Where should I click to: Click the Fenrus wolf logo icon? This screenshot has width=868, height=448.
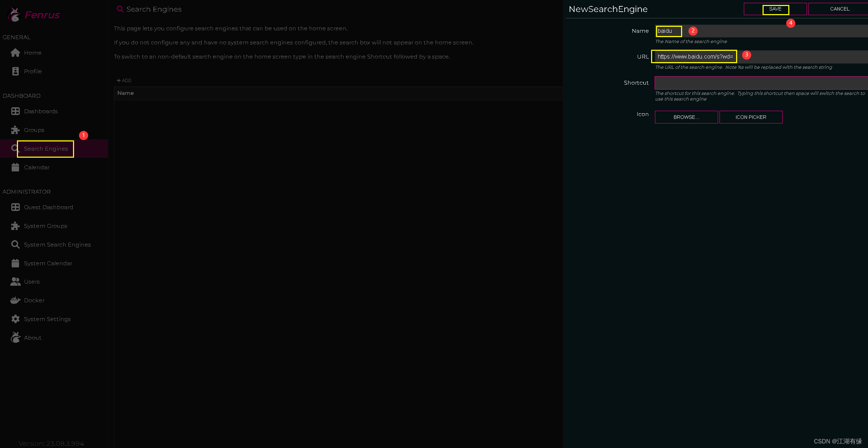14,15
